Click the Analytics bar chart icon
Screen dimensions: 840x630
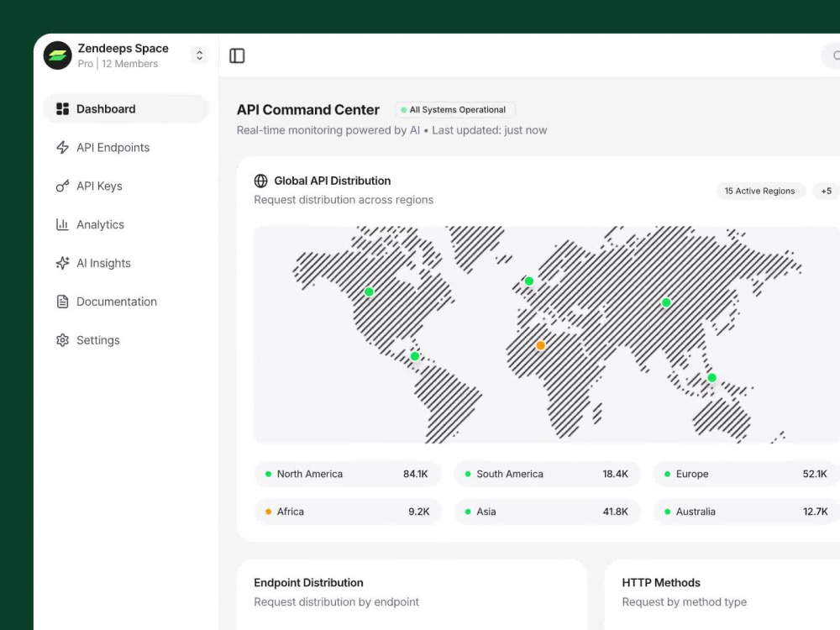coord(63,224)
